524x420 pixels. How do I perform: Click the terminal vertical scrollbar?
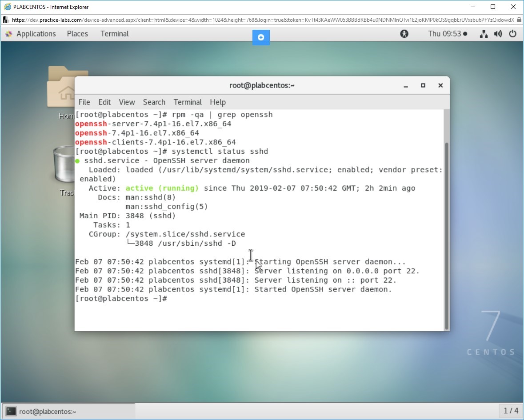click(x=447, y=236)
